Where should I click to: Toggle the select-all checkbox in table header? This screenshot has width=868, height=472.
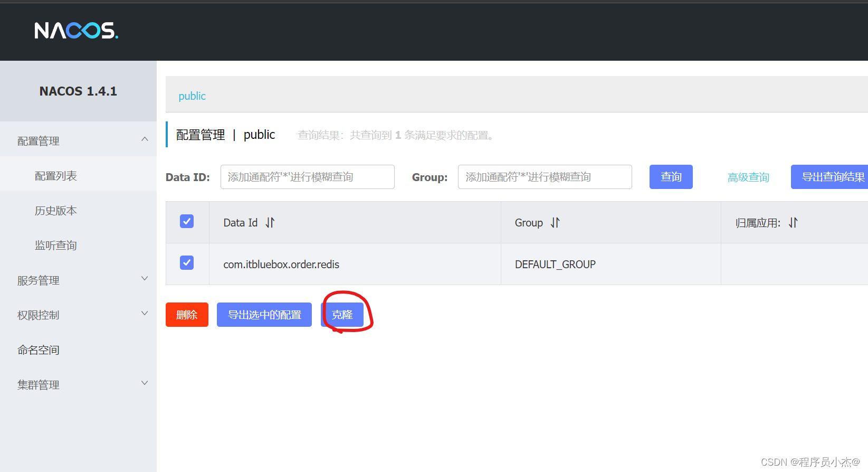coord(187,221)
